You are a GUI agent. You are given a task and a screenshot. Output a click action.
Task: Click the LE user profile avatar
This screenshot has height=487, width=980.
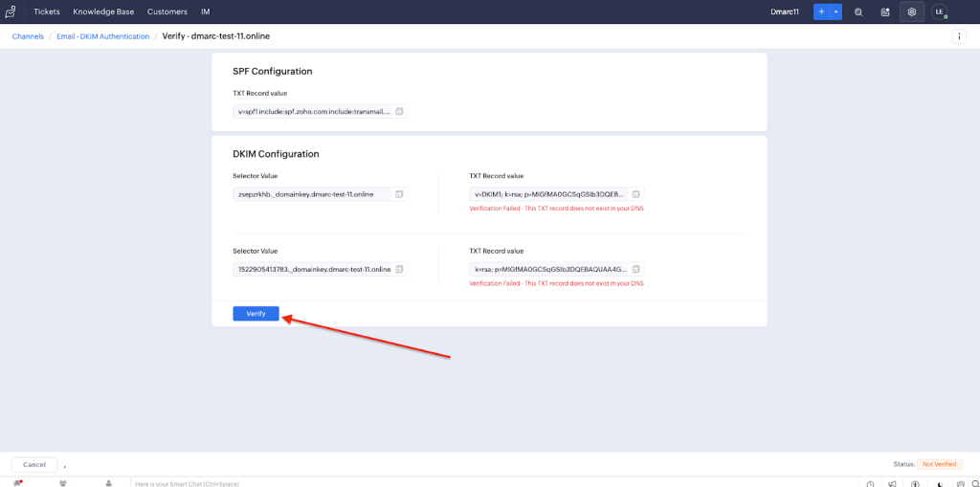coord(940,11)
